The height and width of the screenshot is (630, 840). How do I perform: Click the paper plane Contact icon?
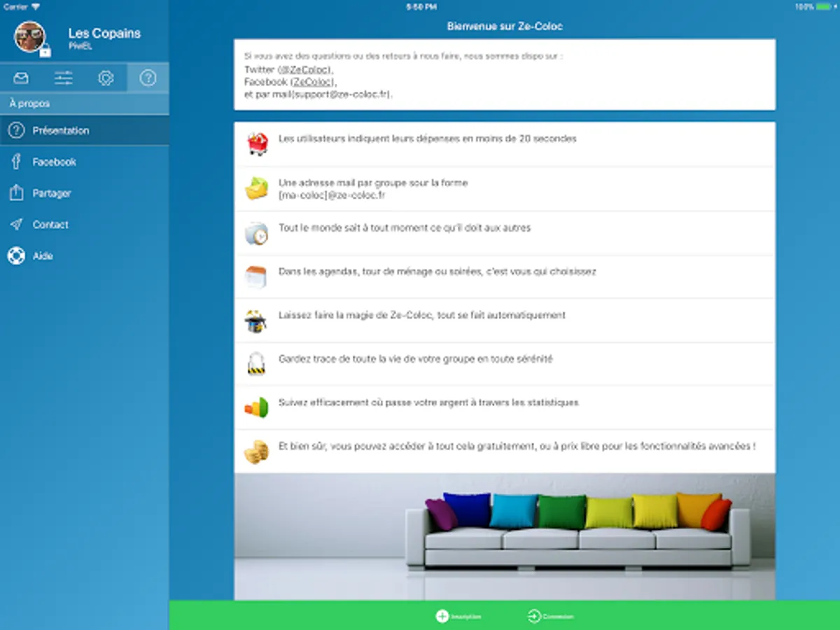16,225
